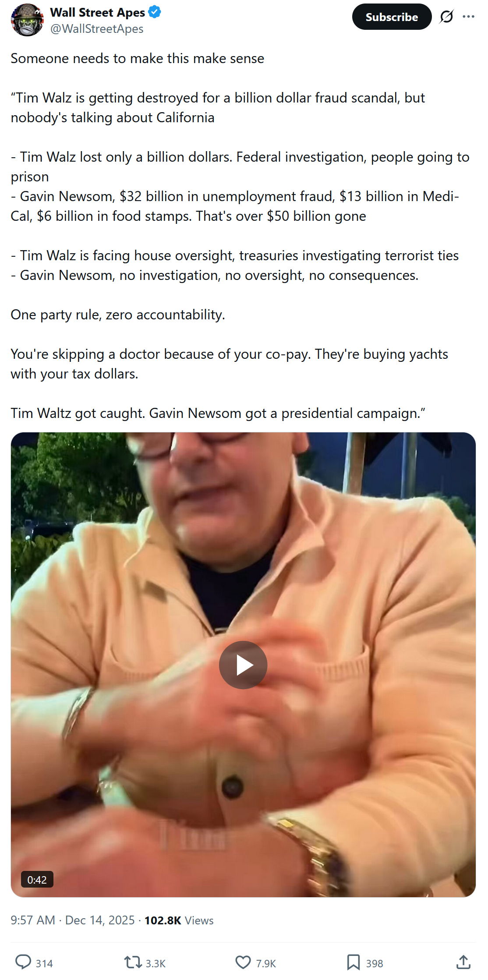Click the Subscribe button
The height and width of the screenshot is (980, 488).
(x=392, y=17)
